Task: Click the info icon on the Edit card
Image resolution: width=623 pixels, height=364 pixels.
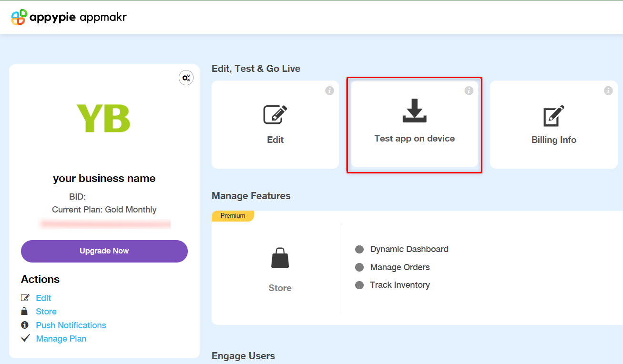Action: click(329, 90)
